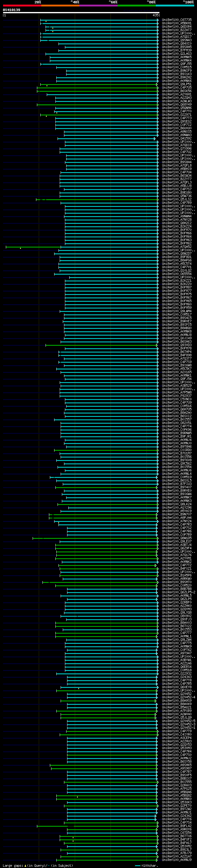Click label UniRef100_B9N707
The height and width of the screenshot is (868, 197).
coord(177,514)
